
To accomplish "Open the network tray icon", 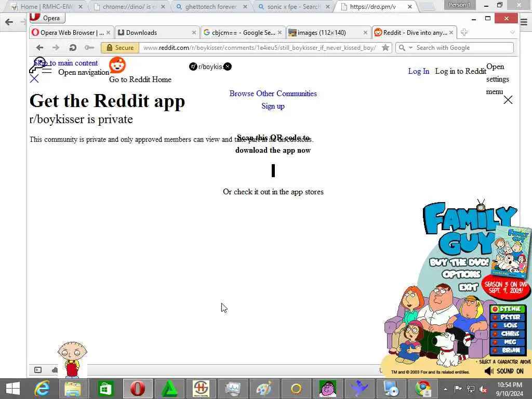I will click(470, 389).
